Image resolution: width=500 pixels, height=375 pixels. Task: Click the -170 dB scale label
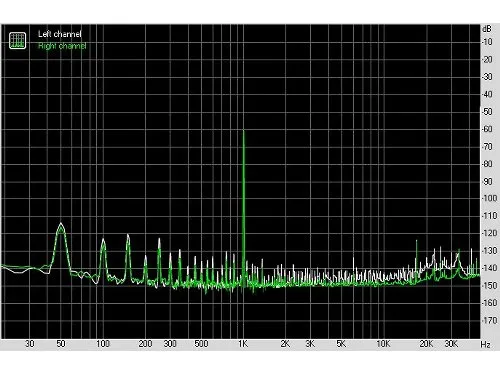[489, 320]
